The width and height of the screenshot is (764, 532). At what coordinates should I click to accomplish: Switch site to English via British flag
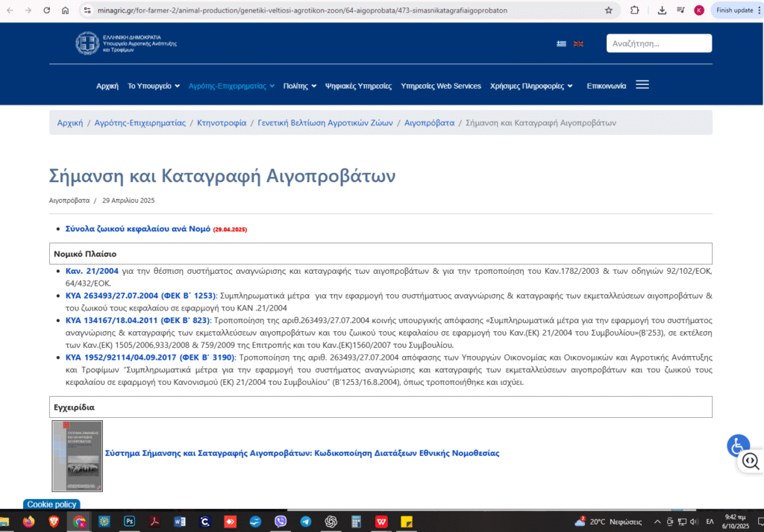coord(578,43)
